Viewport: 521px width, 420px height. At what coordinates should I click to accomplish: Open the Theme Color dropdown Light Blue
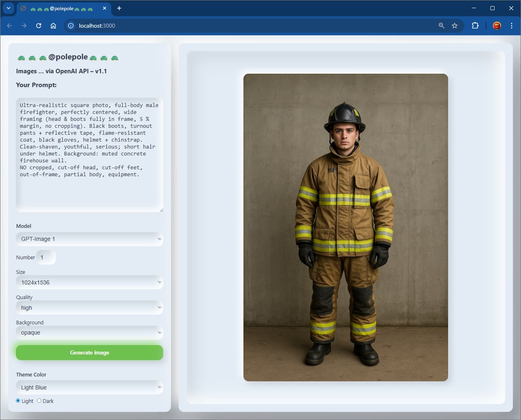pos(90,387)
